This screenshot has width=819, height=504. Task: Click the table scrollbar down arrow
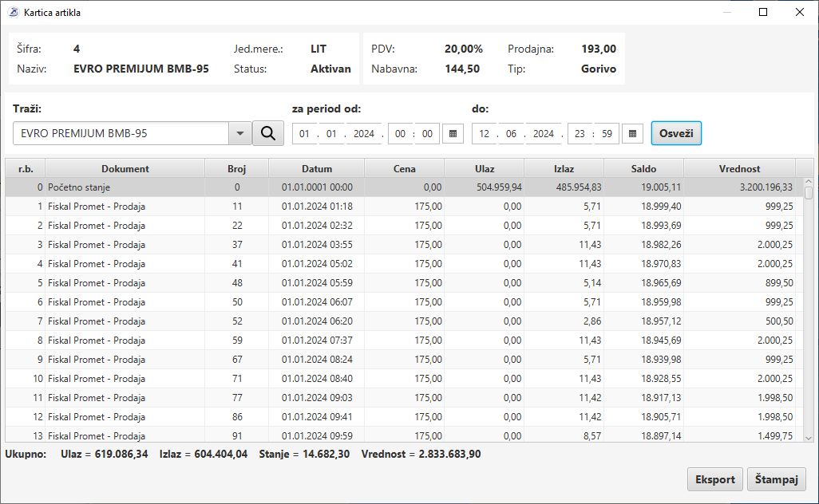(x=808, y=437)
